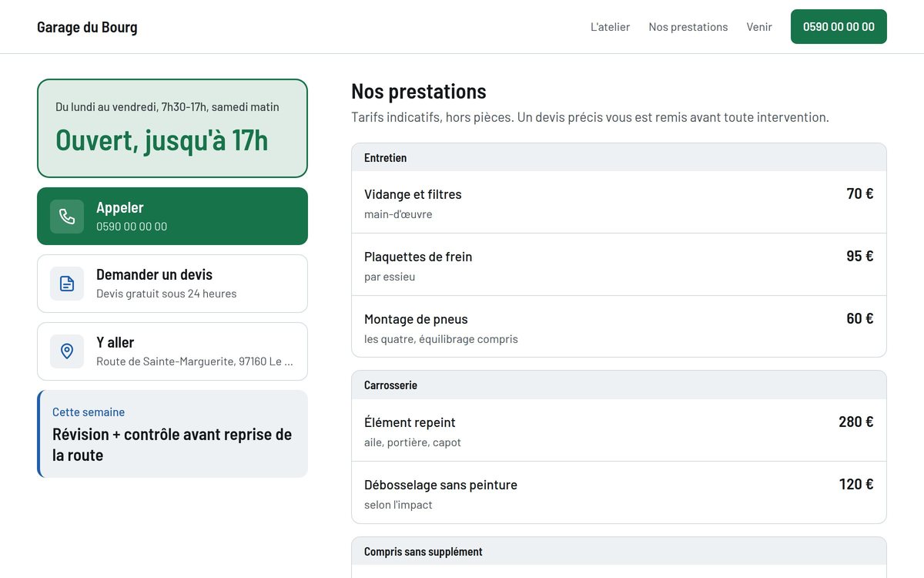
Task: Select the Montage de pneus row
Action: pos(619,326)
